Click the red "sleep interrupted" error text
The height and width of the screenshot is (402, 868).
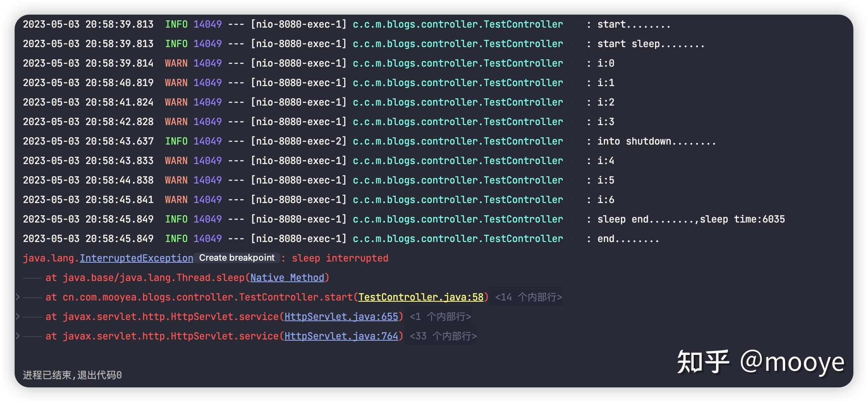(340, 258)
